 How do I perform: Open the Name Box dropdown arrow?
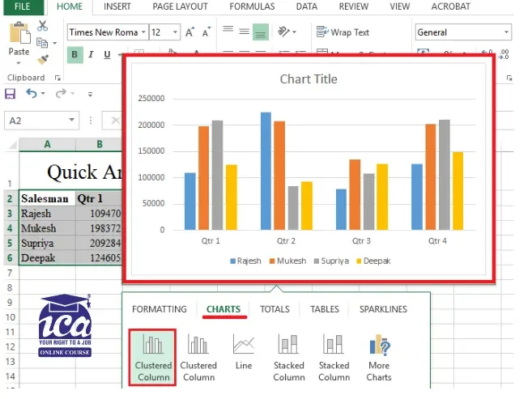pos(71,120)
